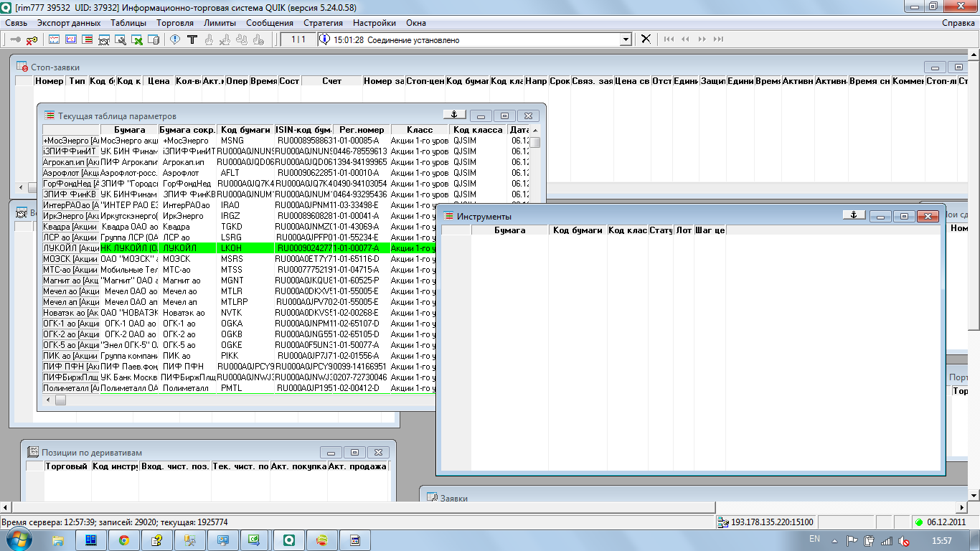Open Google Chrome from the taskbar
This screenshot has height=551, width=980.
point(124,540)
